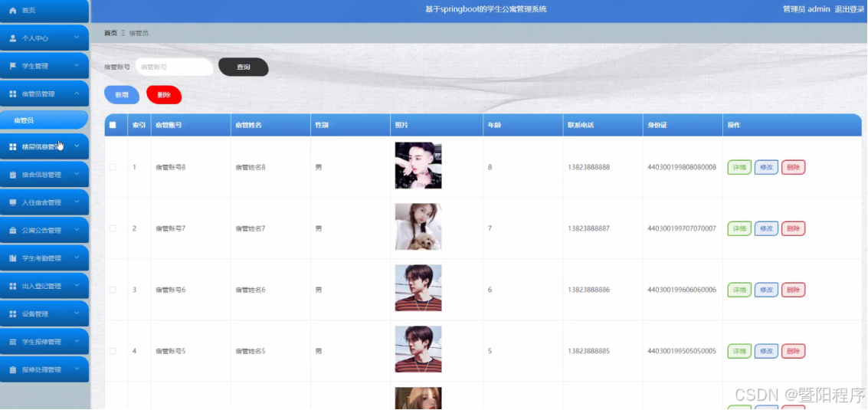Click 删除 for row 宿管账号6
This screenshot has height=410, width=868.
pos(793,290)
